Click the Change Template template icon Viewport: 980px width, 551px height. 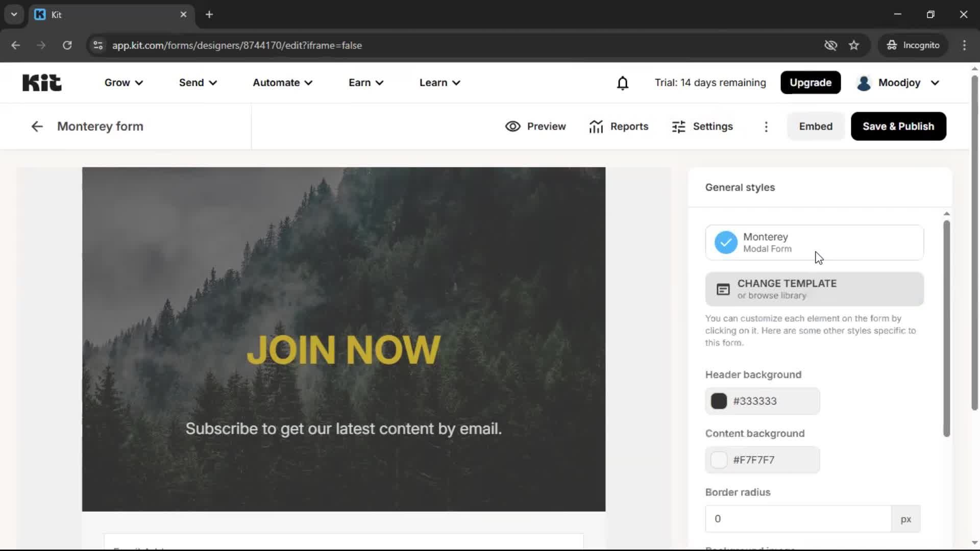(x=723, y=289)
